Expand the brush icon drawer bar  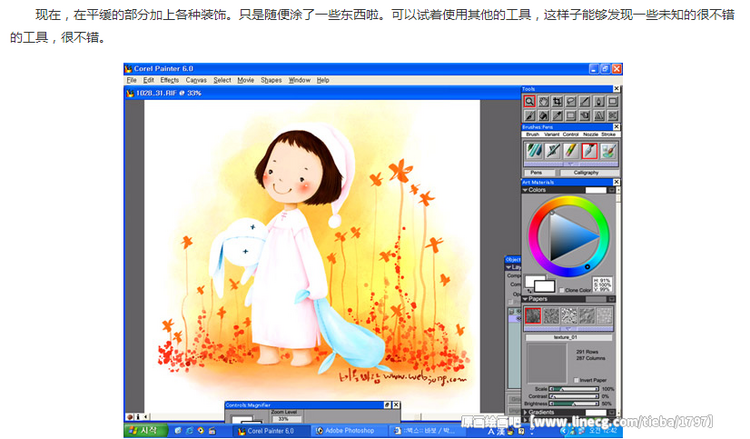click(571, 164)
